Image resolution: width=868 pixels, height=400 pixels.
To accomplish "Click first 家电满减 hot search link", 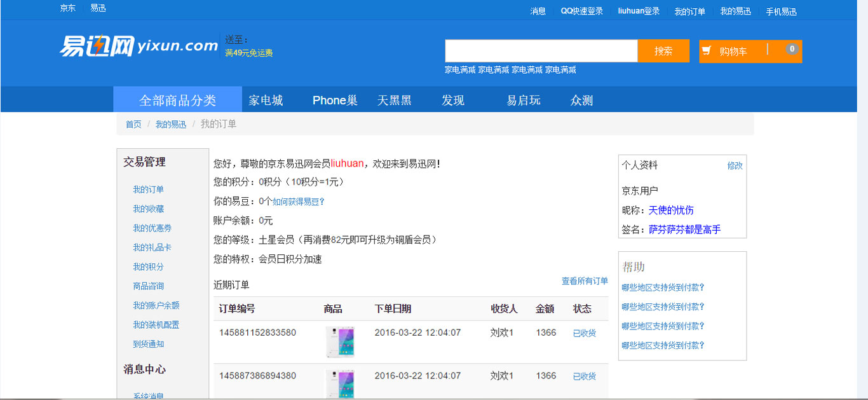I will 460,70.
